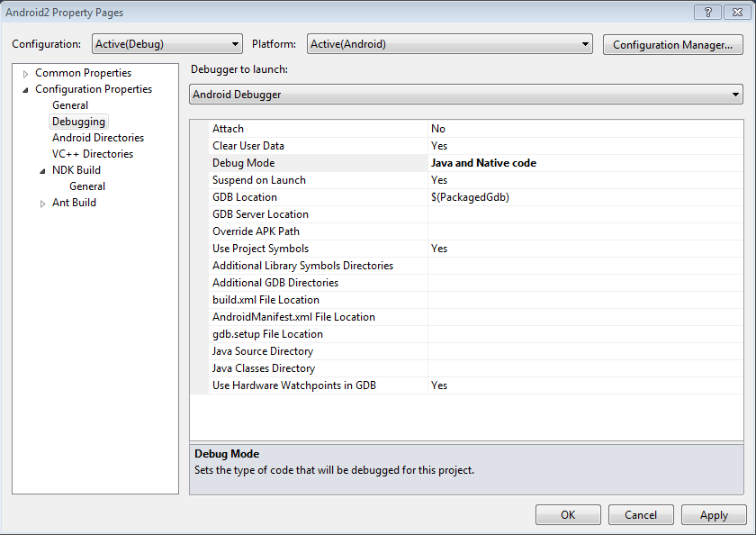Click the Configuration Manager button
Viewport: 756px width, 535px height.
(x=672, y=45)
